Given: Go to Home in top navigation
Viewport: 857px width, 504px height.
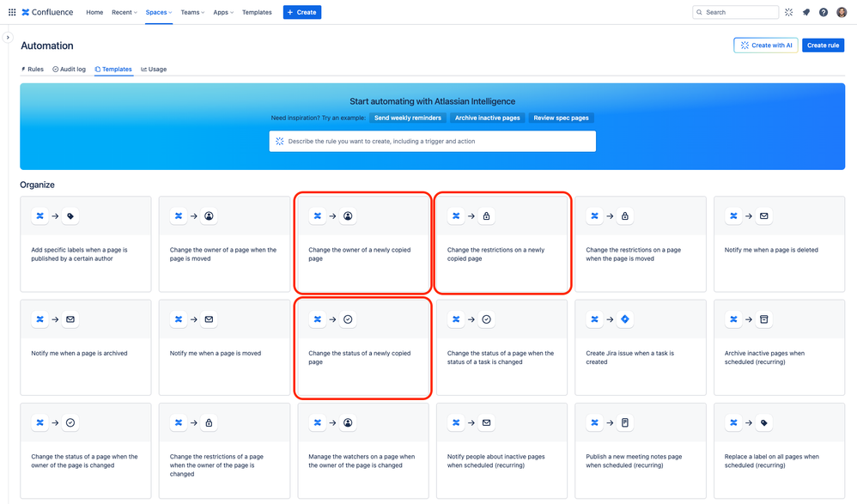Looking at the screenshot, I should (94, 12).
